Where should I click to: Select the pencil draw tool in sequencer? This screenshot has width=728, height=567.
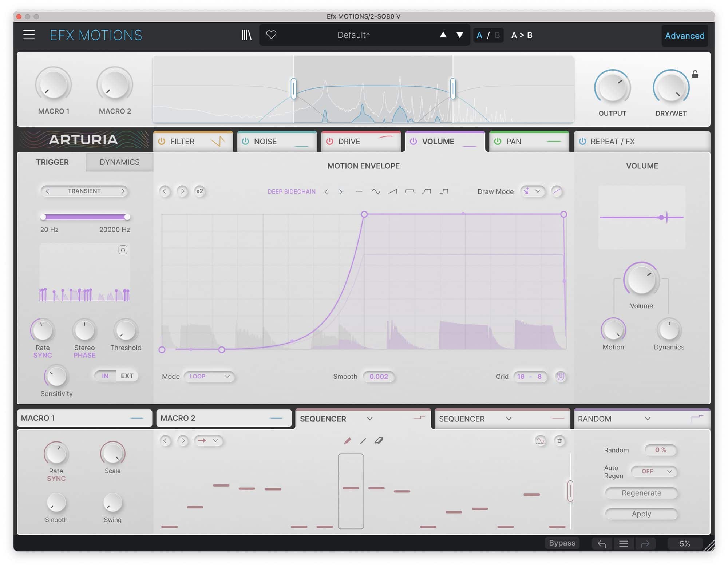[347, 441]
